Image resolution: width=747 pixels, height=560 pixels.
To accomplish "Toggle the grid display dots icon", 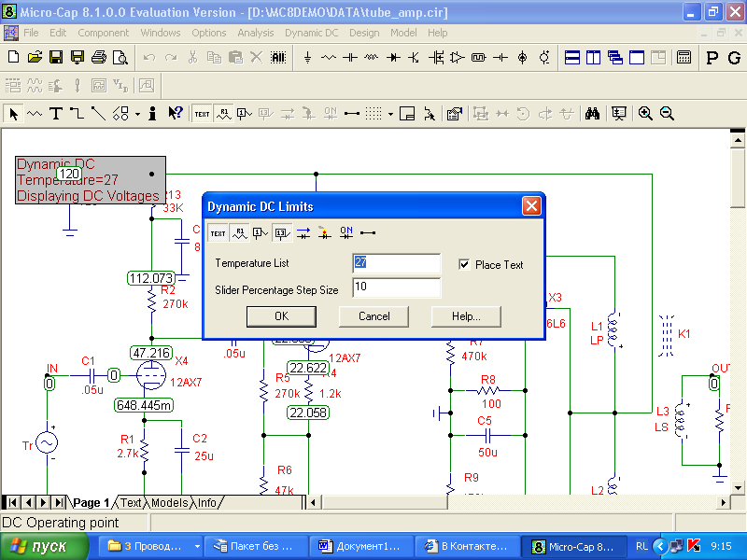I will tap(373, 114).
